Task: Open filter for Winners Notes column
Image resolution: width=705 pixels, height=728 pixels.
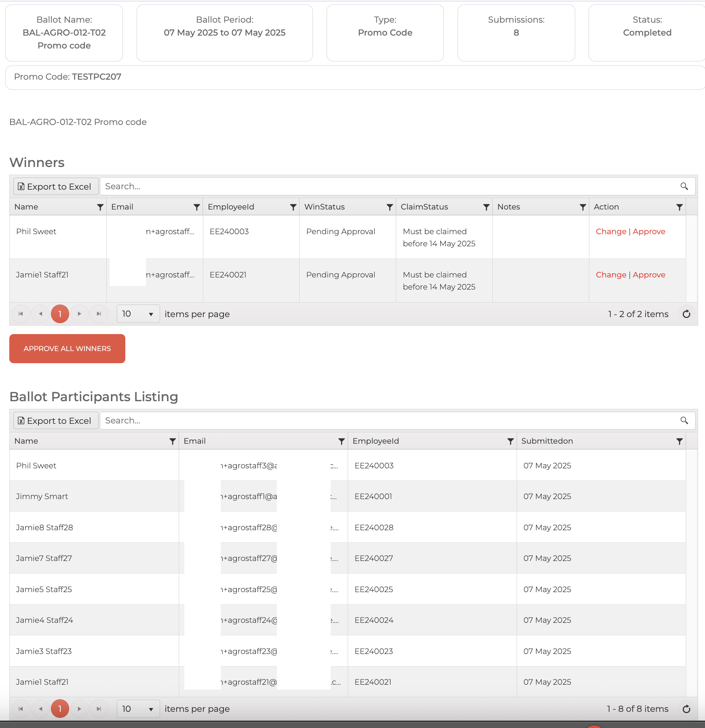Action: click(x=583, y=207)
